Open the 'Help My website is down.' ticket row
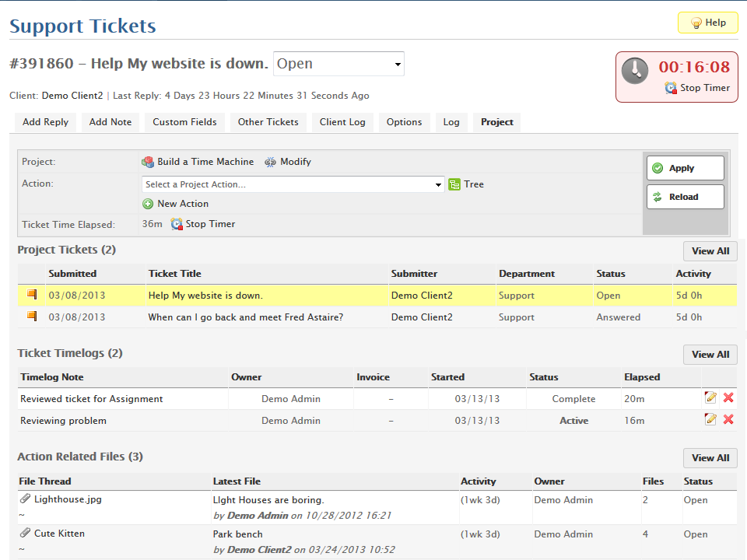The image size is (747, 560). click(x=205, y=296)
